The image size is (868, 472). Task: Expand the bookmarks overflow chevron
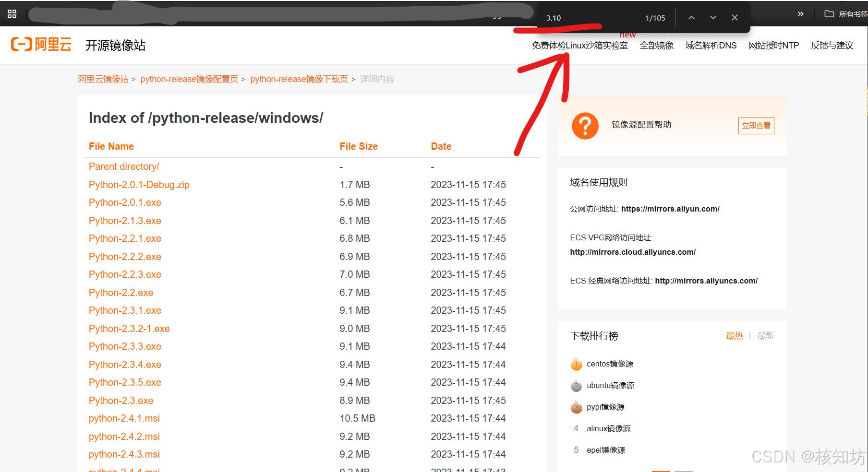click(800, 14)
